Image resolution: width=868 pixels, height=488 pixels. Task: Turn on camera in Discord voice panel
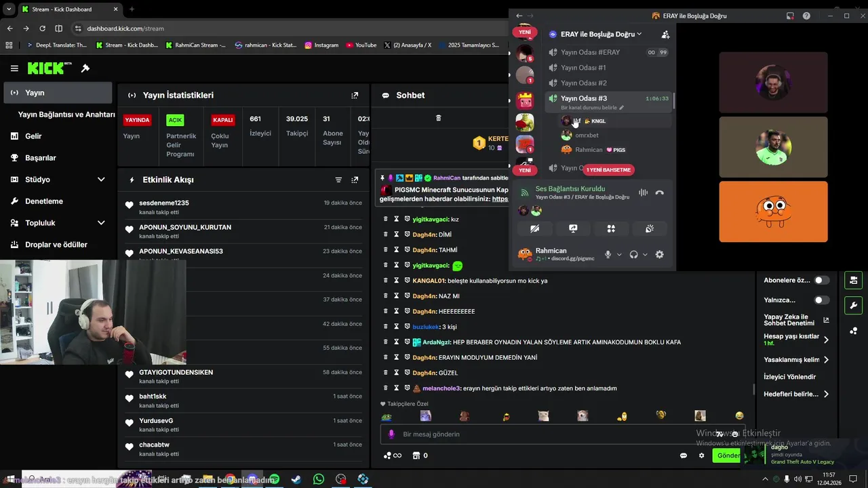click(x=535, y=228)
